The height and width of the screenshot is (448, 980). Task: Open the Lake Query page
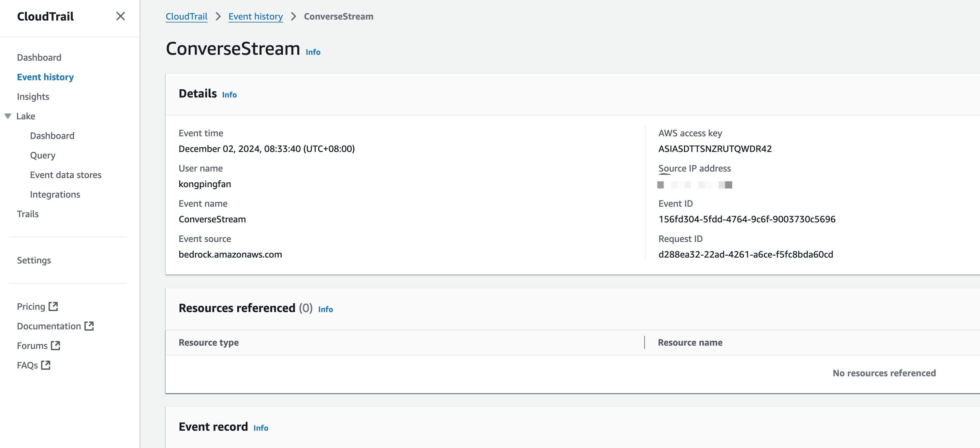click(43, 155)
